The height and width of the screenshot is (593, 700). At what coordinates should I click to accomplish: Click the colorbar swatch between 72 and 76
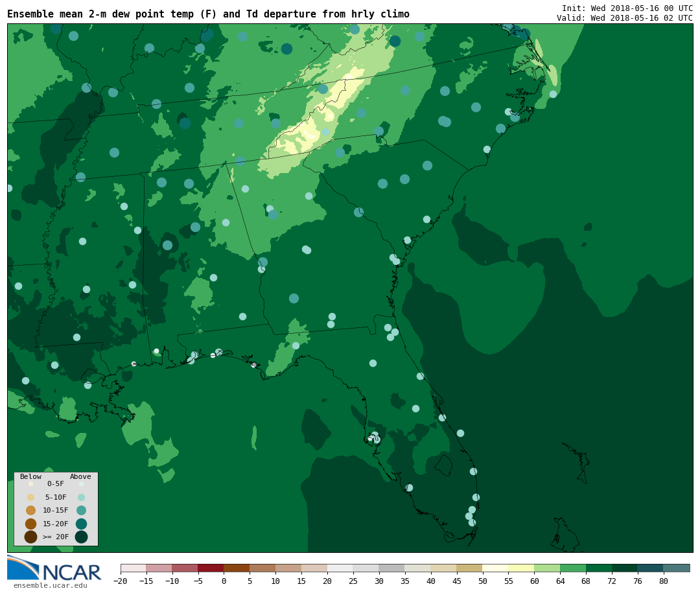pyautogui.click(x=624, y=568)
